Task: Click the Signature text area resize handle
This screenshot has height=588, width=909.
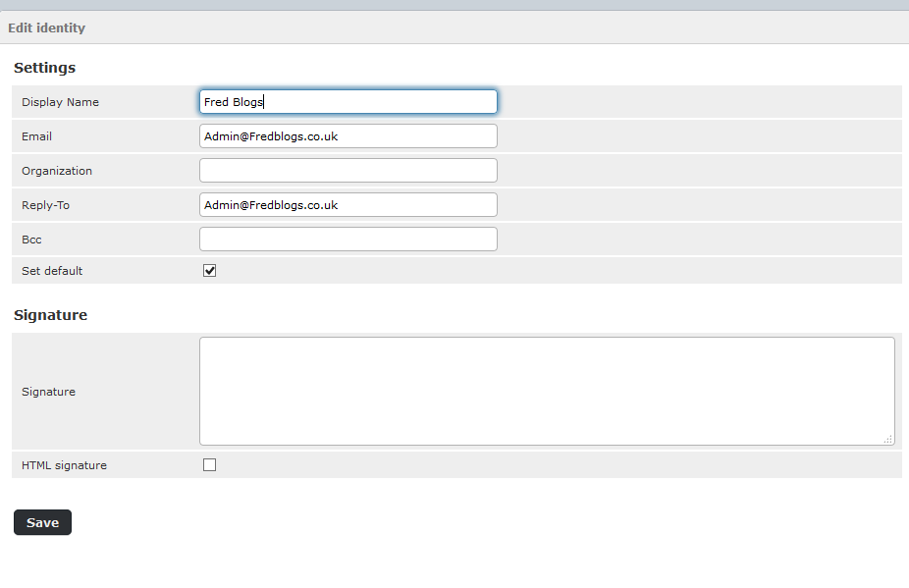Action: (x=888, y=440)
